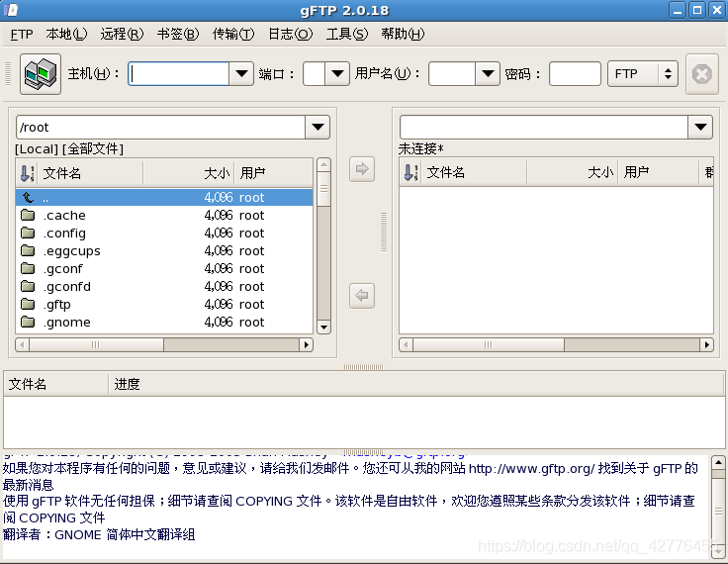Click the port input field

[x=315, y=74]
